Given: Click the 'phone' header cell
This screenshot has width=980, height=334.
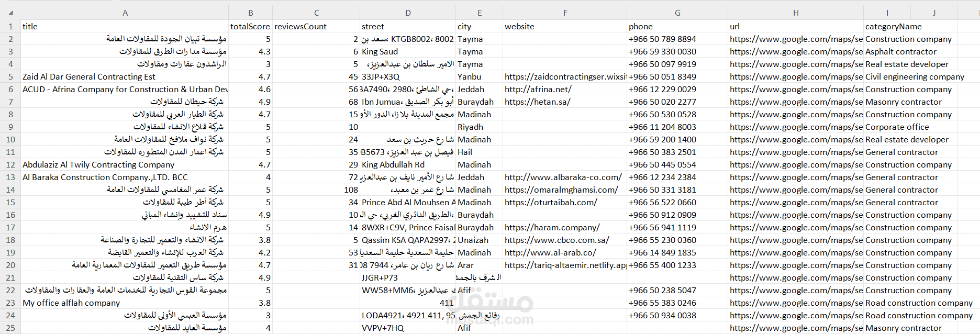Looking at the screenshot, I should click(x=677, y=26).
